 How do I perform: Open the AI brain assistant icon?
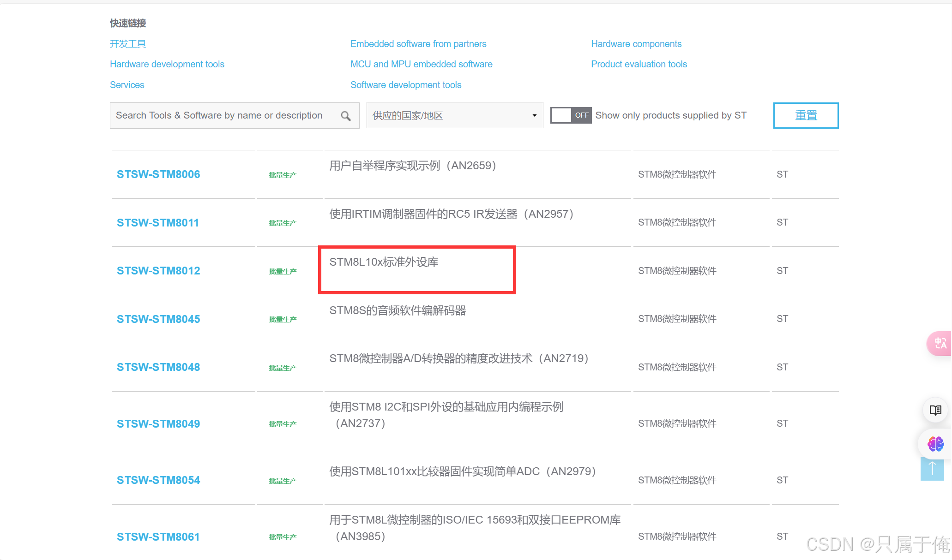pos(935,444)
